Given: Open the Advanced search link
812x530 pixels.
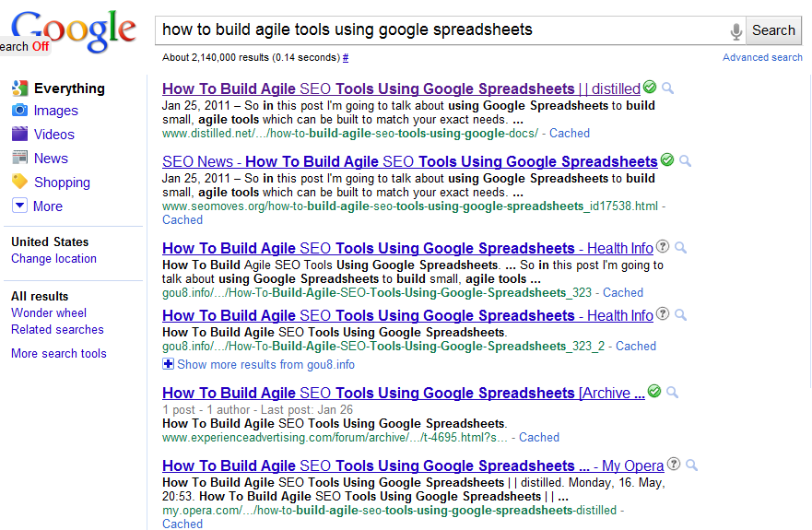Looking at the screenshot, I should (x=762, y=57).
